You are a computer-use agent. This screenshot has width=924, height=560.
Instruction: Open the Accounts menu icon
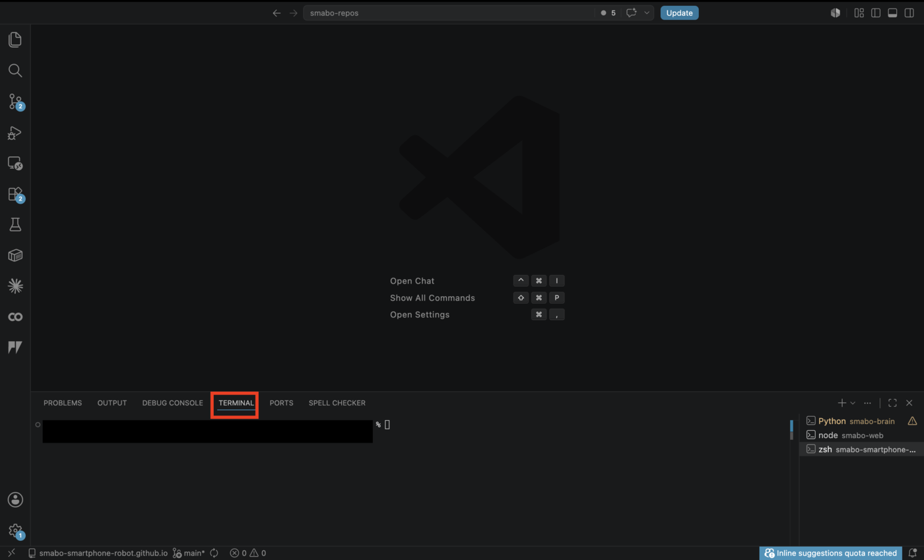point(15,499)
